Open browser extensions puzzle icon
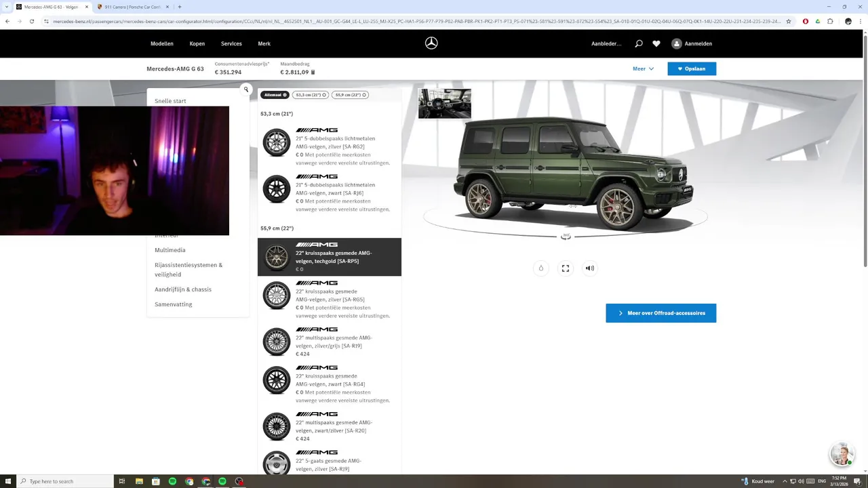The height and width of the screenshot is (488, 868). (x=830, y=21)
